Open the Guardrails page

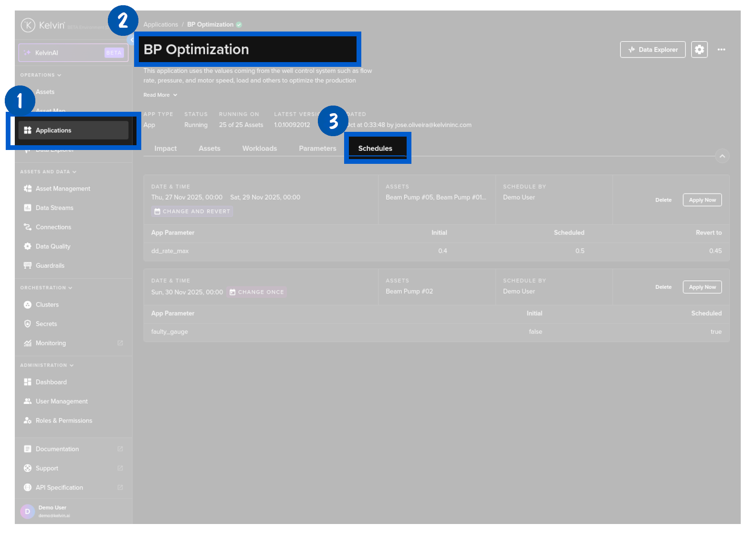(x=50, y=266)
